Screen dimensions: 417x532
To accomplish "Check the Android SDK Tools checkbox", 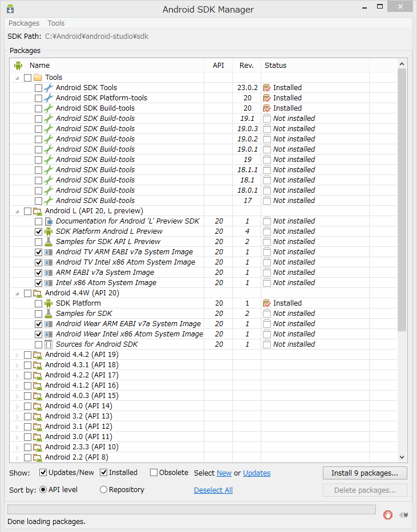I will 38,88.
